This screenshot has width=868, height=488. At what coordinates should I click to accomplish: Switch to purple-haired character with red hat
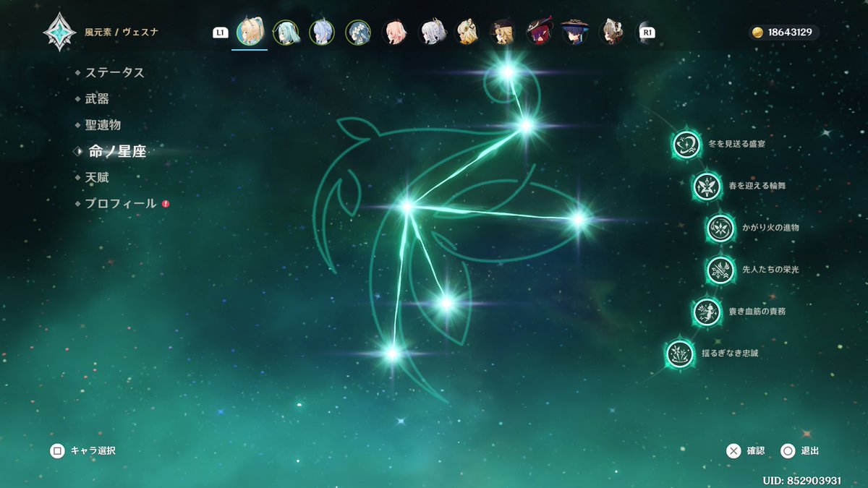(539, 32)
